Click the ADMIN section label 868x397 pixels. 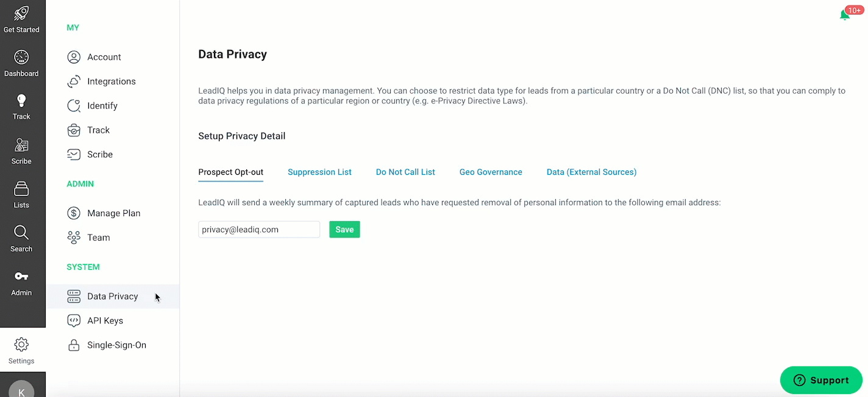click(x=80, y=184)
